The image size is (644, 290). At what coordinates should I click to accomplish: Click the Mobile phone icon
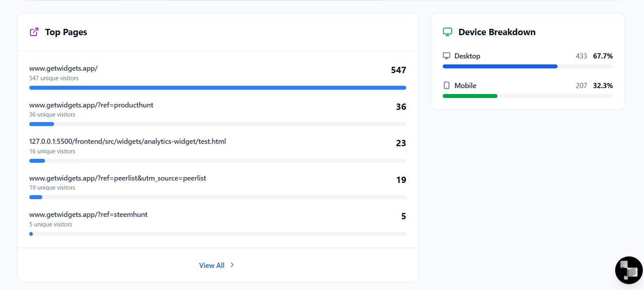447,85
